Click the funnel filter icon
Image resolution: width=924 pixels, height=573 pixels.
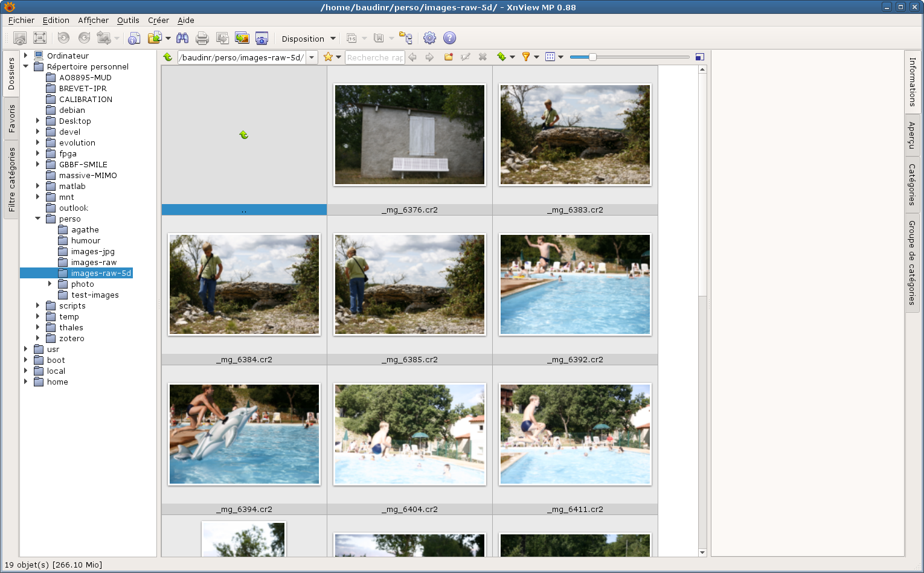tap(526, 57)
